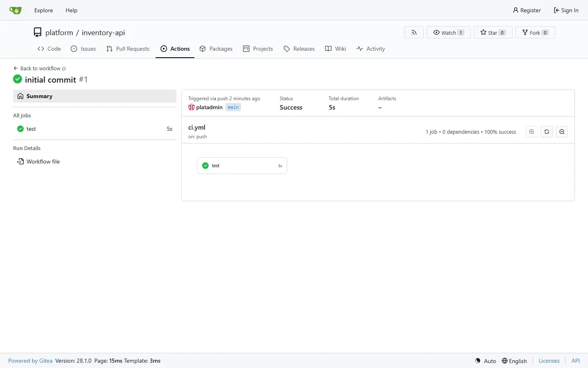The width and height of the screenshot is (588, 368).
Task: Open the Releases tab
Action: [299, 49]
